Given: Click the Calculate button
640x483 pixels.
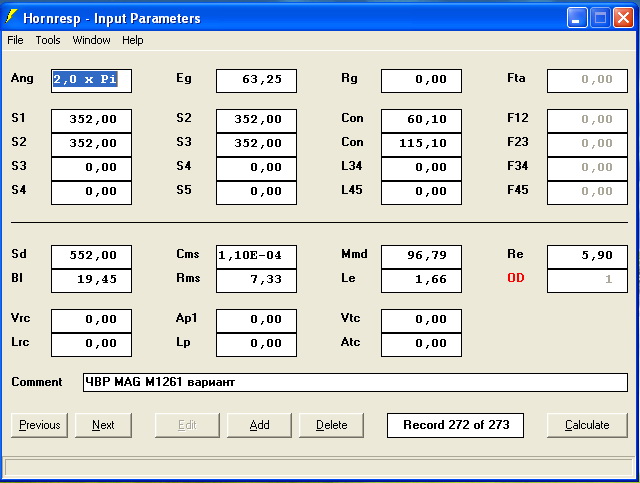Looking at the screenshot, I should (587, 425).
